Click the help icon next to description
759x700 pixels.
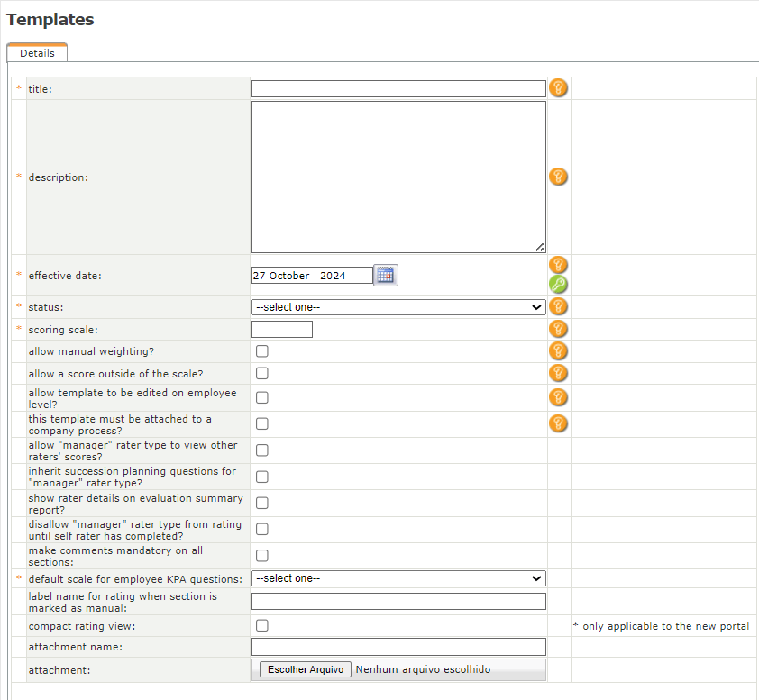click(559, 177)
